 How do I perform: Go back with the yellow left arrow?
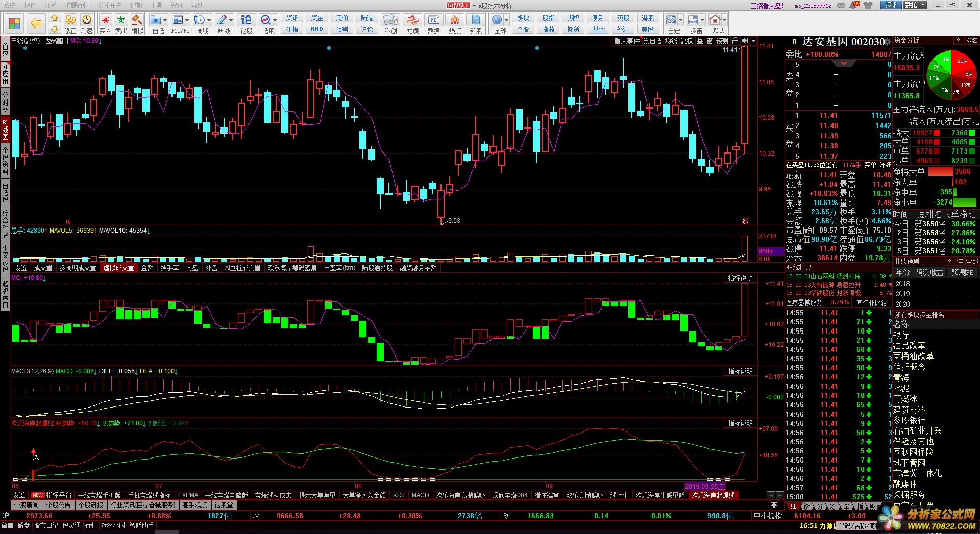36,23
